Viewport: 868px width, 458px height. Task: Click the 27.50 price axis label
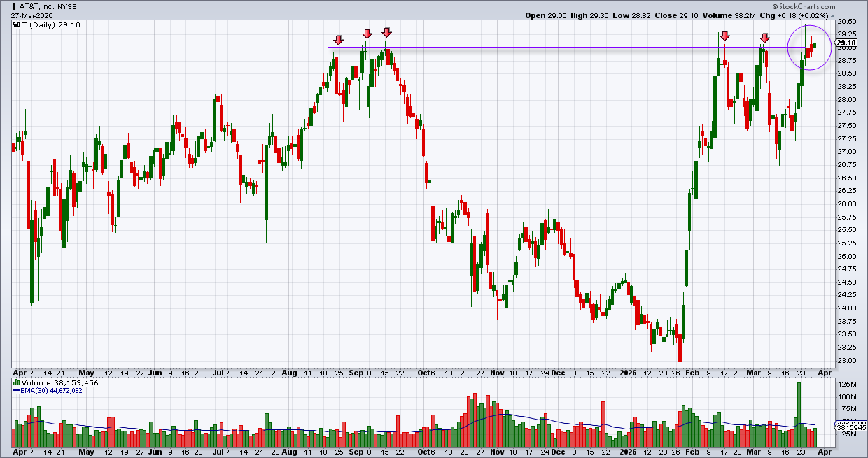coord(847,125)
